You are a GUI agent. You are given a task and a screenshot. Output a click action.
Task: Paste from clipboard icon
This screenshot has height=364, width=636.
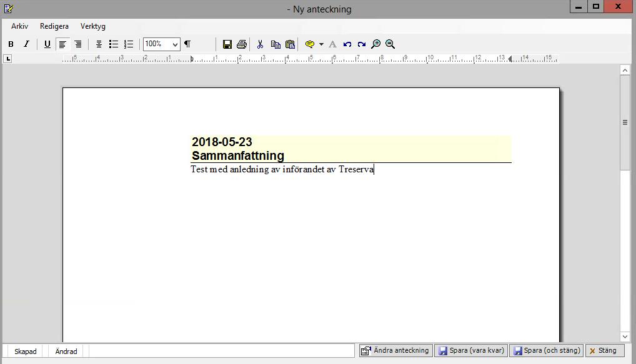[291, 44]
